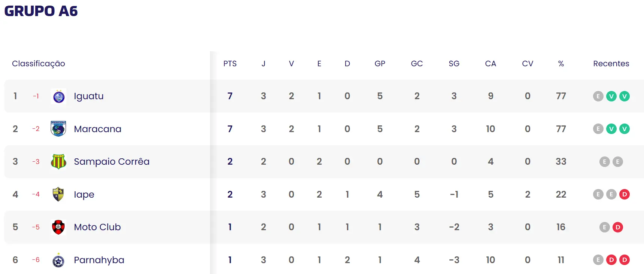644x274 pixels.
Task: Click the GP column header
Action: pos(380,64)
